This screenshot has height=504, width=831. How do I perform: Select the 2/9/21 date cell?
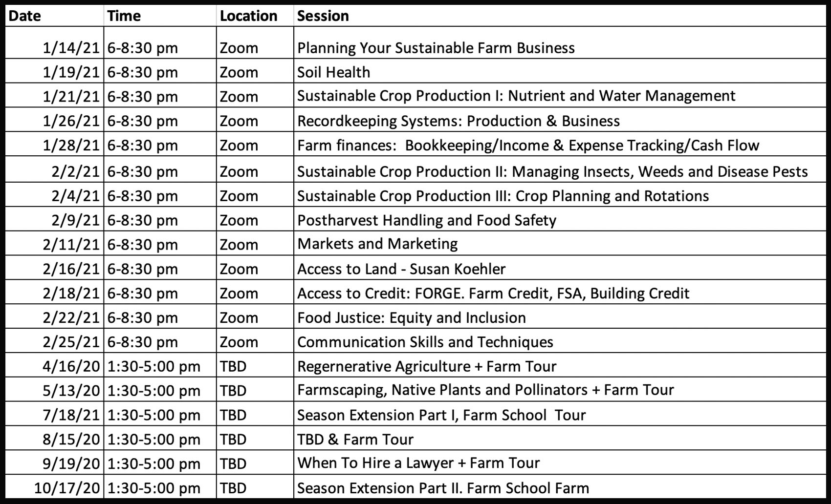pyautogui.click(x=75, y=220)
